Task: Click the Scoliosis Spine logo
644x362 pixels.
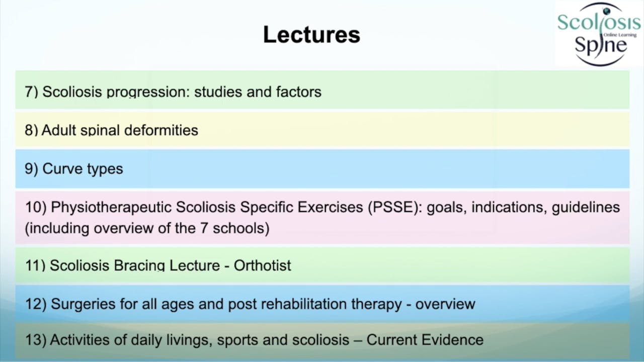Action: point(599,34)
